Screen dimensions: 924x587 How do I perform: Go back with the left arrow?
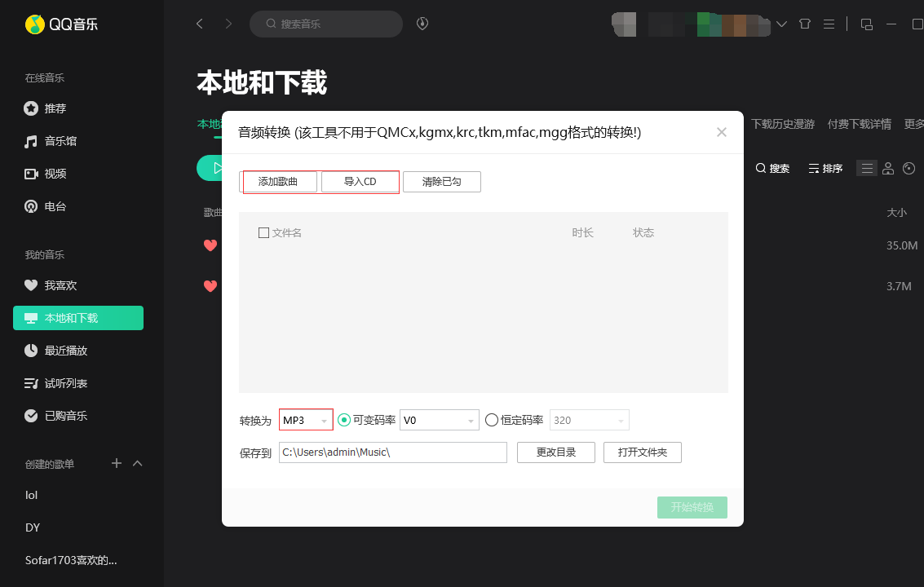point(200,24)
